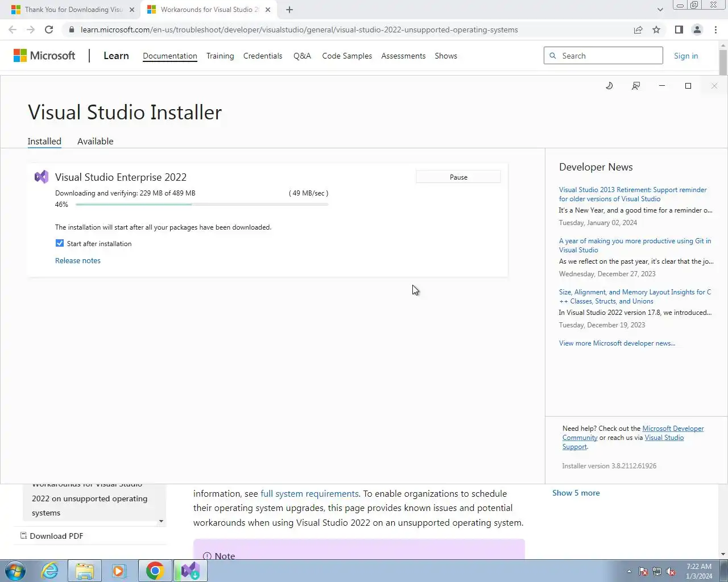The width and height of the screenshot is (728, 582).
Task: Go to Q&A section
Action: pyautogui.click(x=302, y=56)
